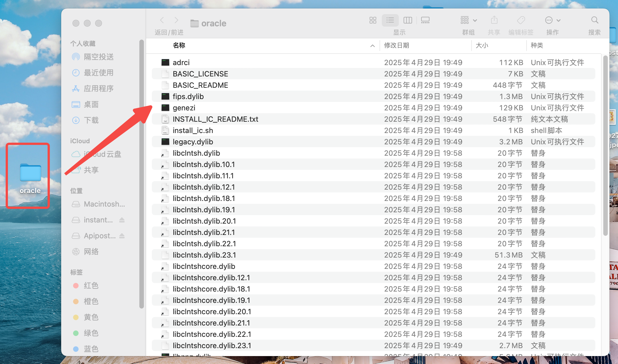Viewport: 618px width, 364px height.
Task: Click the shell脚本 kind cell
Action: click(x=546, y=130)
